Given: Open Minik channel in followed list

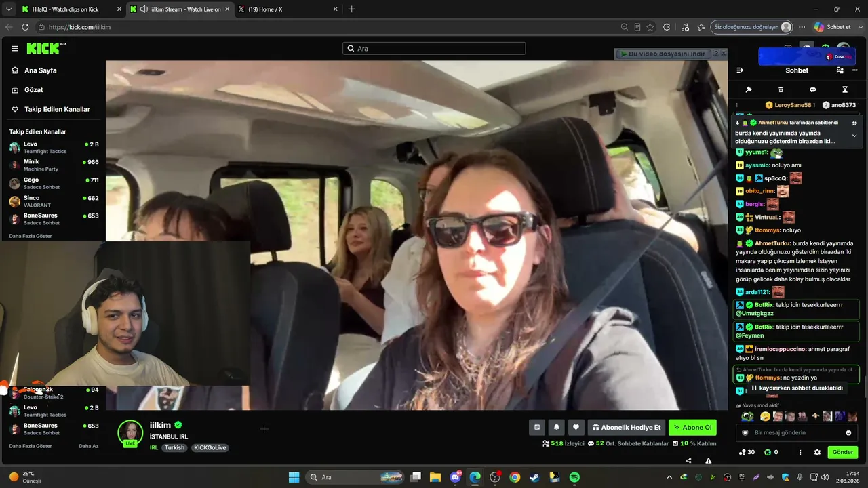Looking at the screenshot, I should point(54,165).
